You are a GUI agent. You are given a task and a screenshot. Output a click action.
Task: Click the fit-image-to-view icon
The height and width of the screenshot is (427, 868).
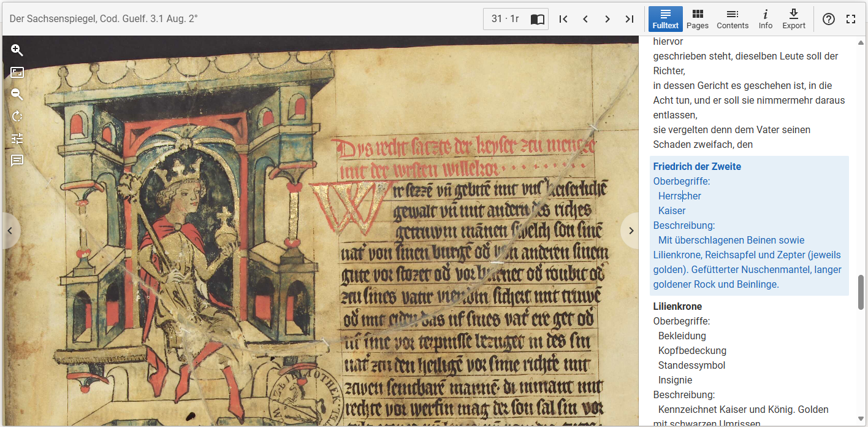pyautogui.click(x=17, y=72)
